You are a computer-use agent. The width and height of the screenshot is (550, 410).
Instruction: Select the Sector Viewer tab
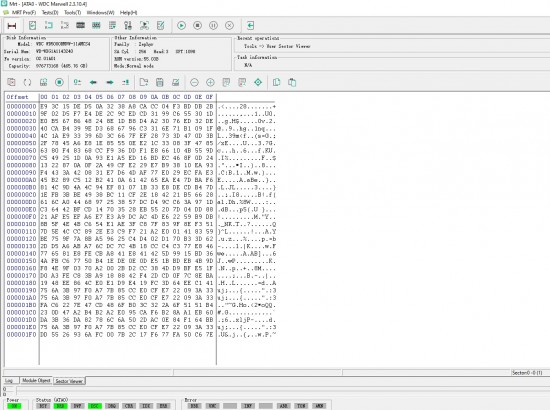click(x=69, y=381)
